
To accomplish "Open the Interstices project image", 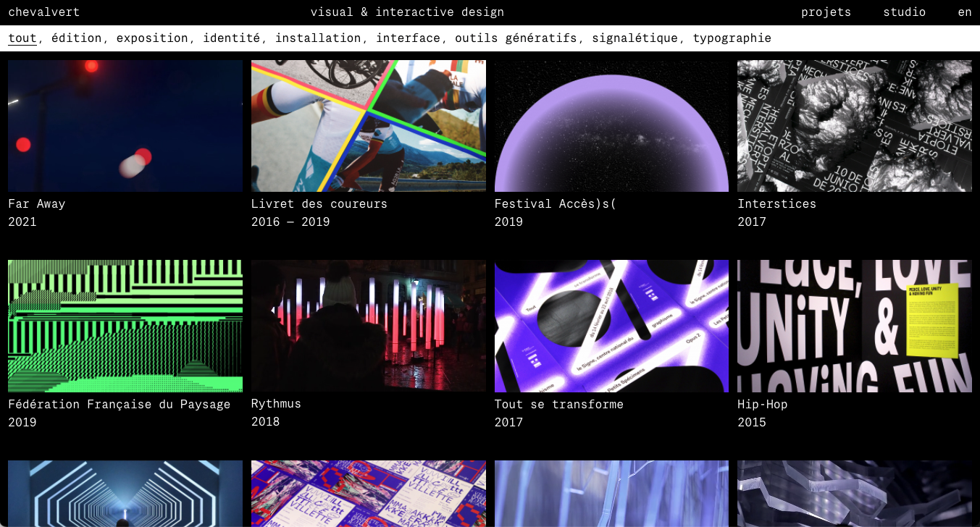I will coord(854,126).
